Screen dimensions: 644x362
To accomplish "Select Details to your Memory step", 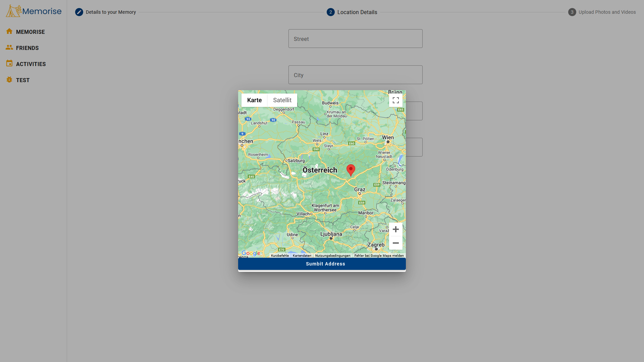I will click(x=111, y=12).
